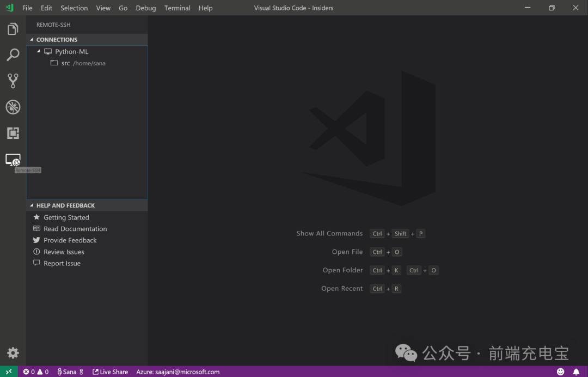Restore down the window
The height and width of the screenshot is (377, 588).
[x=552, y=8]
